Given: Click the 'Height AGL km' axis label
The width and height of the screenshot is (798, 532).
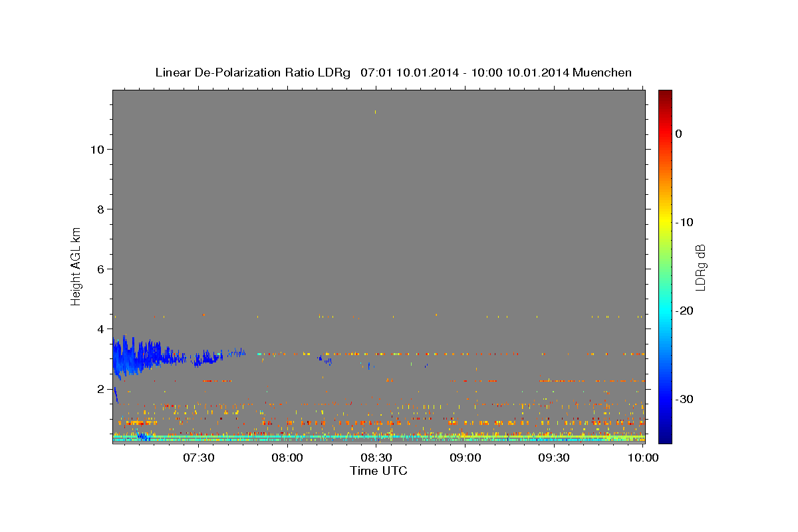Looking at the screenshot, I should pyautogui.click(x=76, y=265).
